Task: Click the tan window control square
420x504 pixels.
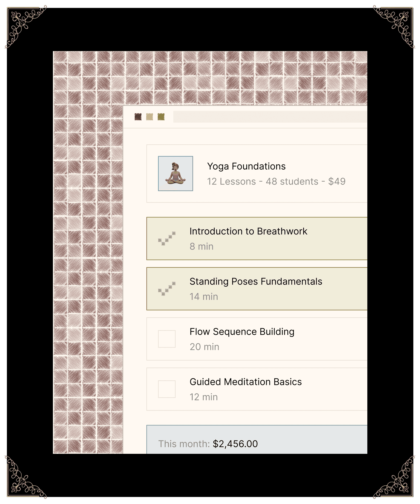Action: pyautogui.click(x=150, y=117)
